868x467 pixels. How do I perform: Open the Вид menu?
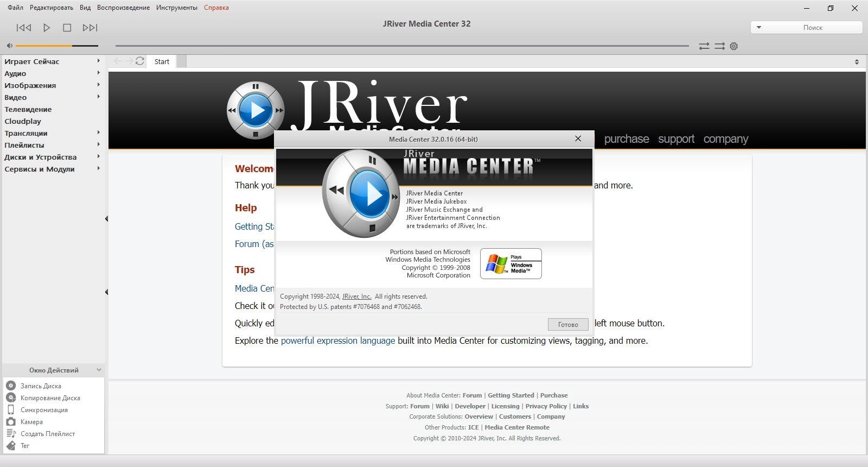tap(85, 8)
